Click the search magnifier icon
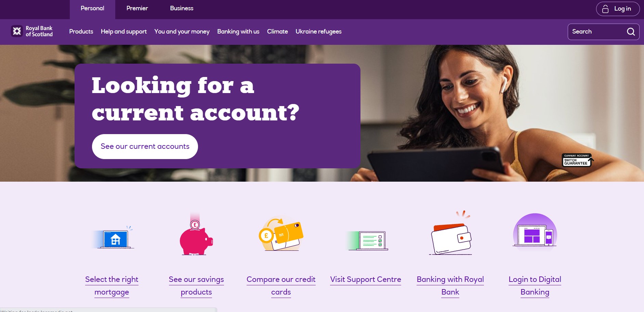The width and height of the screenshot is (644, 312). coord(631,32)
